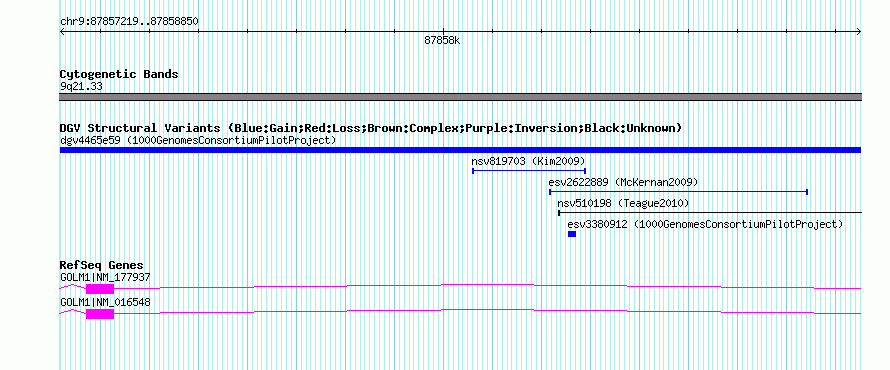Click magenta exon box of GOLM1 NM_177937
This screenshot has width=890, height=370.
pos(100,289)
